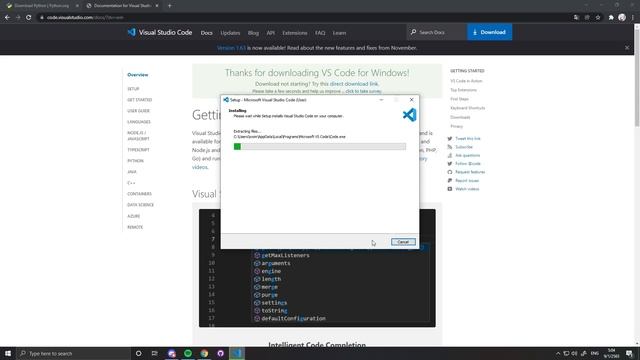Dismiss the version announcement banner
The width and height of the screenshot is (640, 360).
[627, 48]
